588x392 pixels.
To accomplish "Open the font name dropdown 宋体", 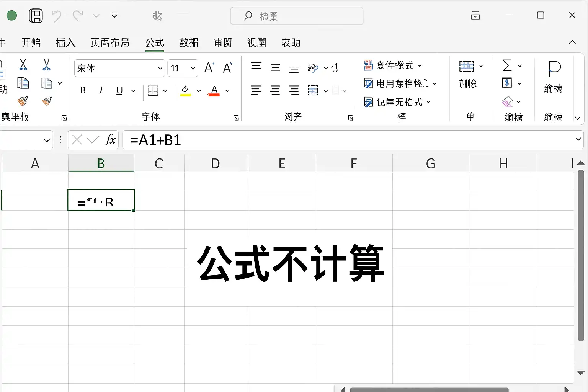I will [120, 68].
